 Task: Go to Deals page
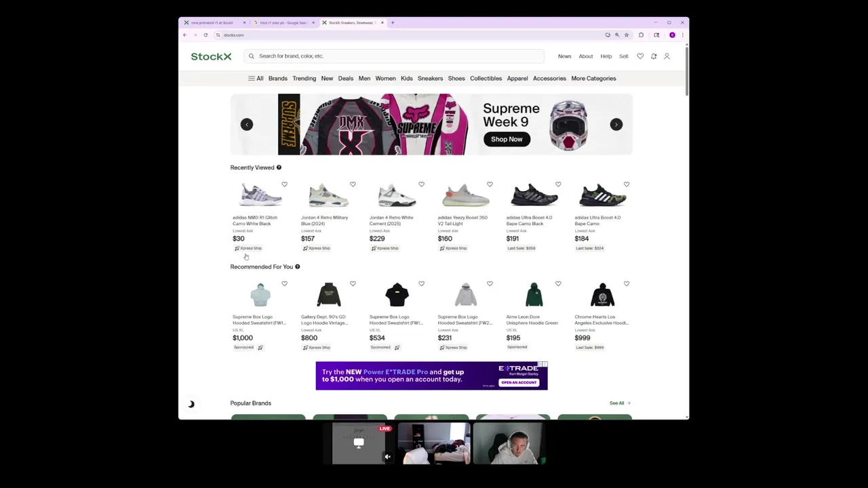pyautogui.click(x=346, y=79)
